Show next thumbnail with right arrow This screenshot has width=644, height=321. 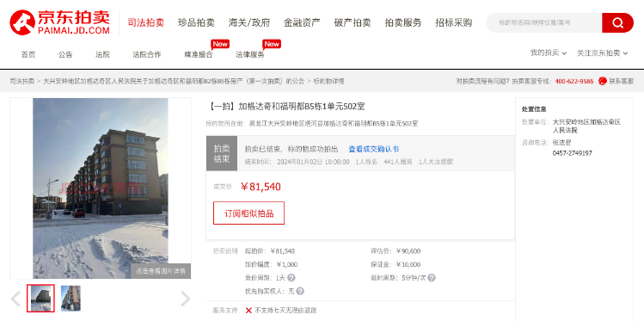(186, 299)
